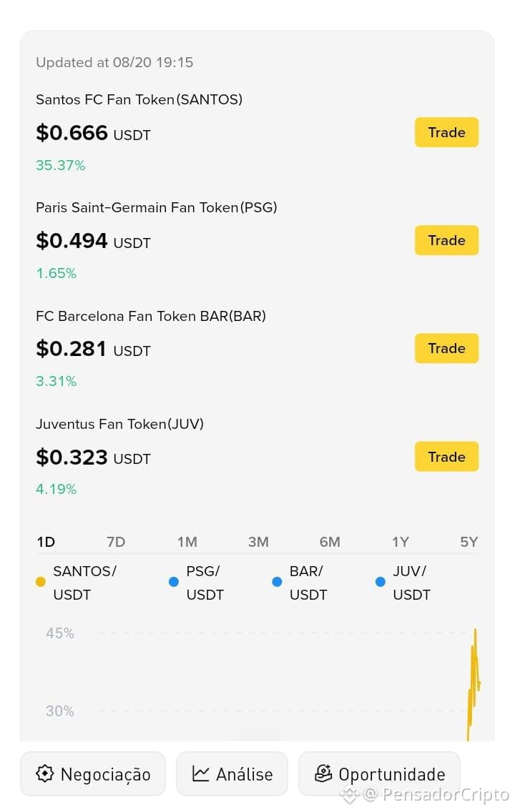
Task: Trade the Juventus Fan Token
Action: tap(446, 456)
